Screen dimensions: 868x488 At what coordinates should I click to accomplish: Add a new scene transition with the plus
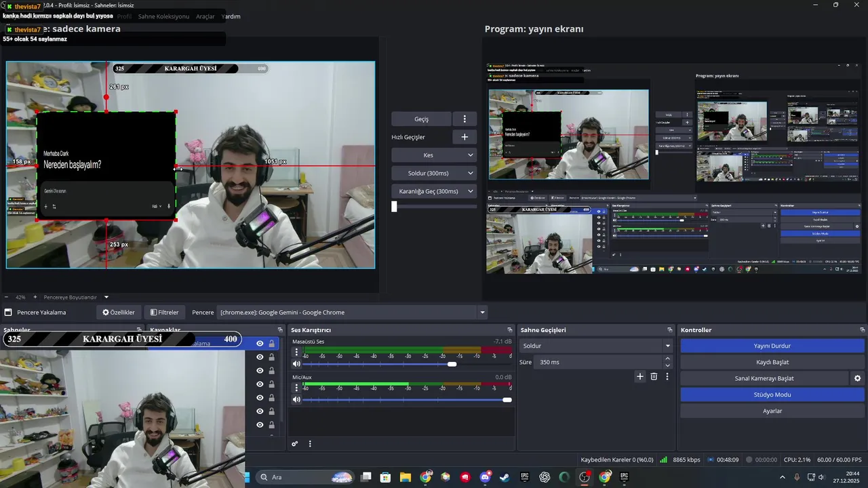coord(639,376)
